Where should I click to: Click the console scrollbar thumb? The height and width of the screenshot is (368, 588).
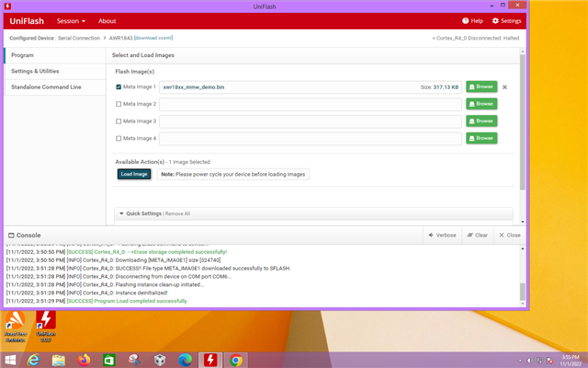click(x=523, y=292)
